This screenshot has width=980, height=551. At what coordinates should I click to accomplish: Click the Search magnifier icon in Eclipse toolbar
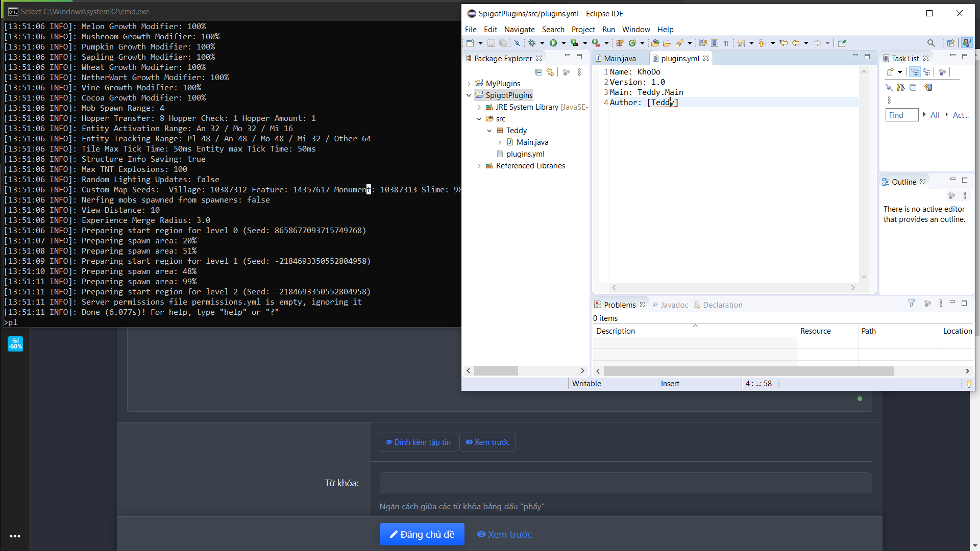tap(931, 43)
